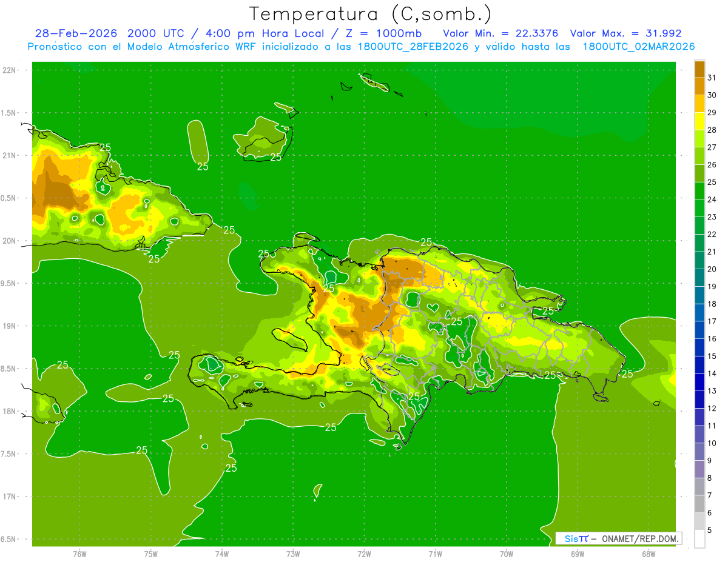Click the '71W' longitude axis label
The height and width of the screenshot is (562, 728).
coord(435,554)
